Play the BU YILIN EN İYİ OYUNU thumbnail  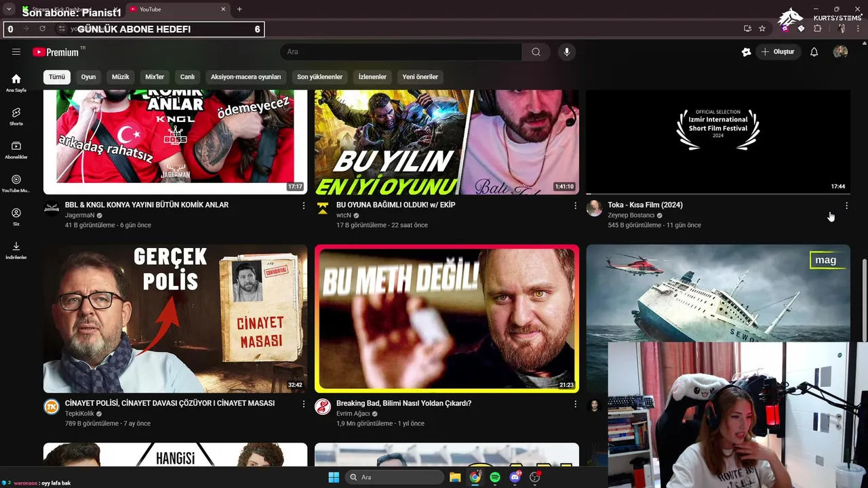click(x=447, y=142)
